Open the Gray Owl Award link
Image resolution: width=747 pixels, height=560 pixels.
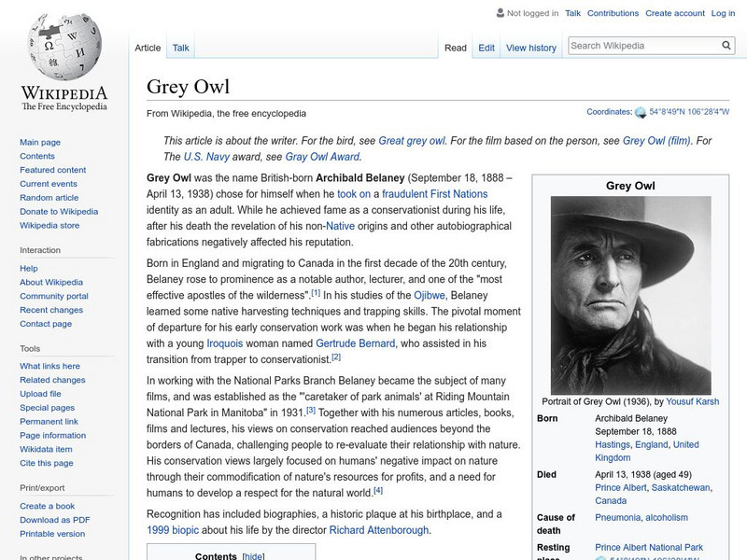pyautogui.click(x=322, y=157)
